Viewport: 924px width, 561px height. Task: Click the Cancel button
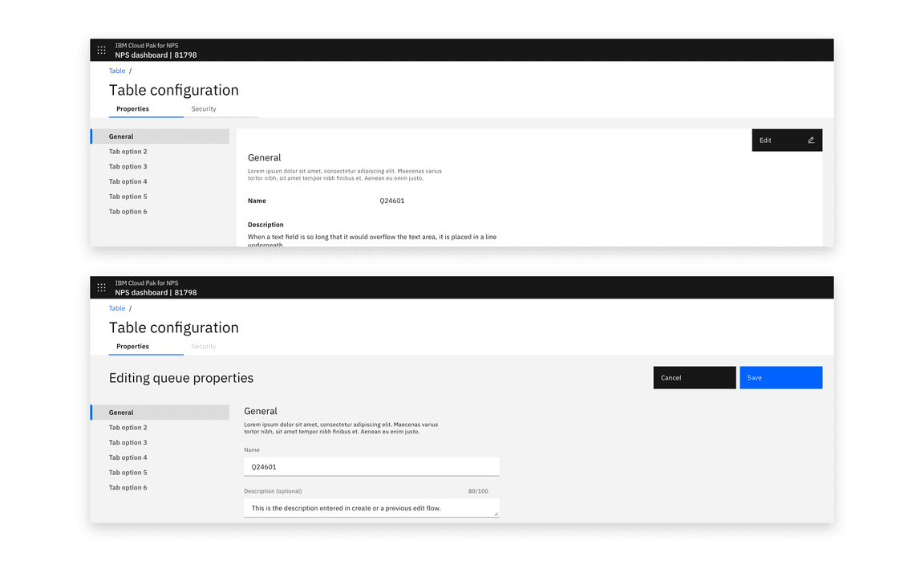click(694, 378)
